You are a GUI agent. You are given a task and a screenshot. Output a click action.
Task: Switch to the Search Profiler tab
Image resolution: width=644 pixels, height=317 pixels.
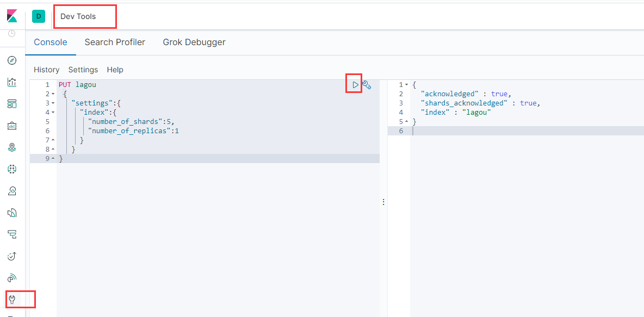point(115,42)
